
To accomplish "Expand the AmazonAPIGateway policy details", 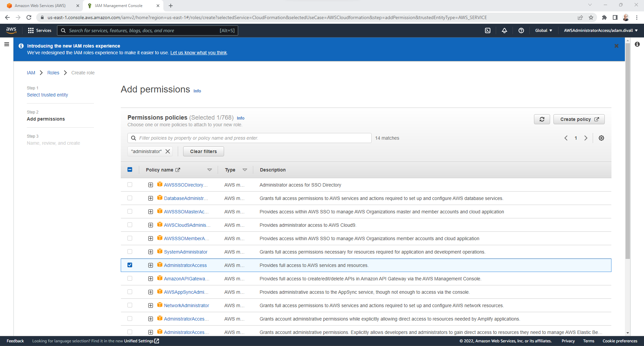I will tap(151, 279).
